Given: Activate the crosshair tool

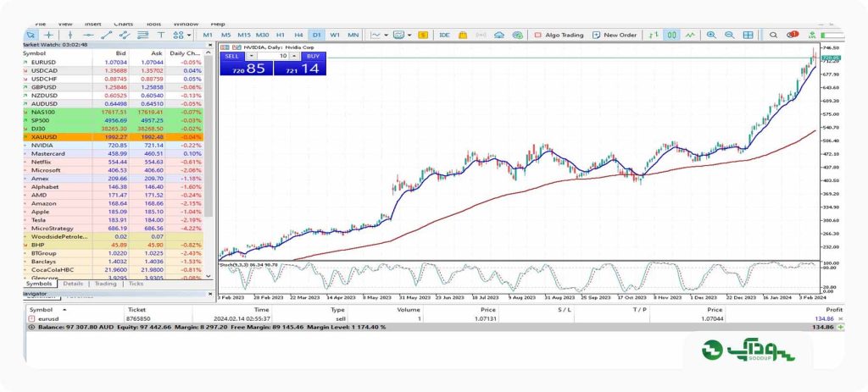Looking at the screenshot, I should click(49, 35).
